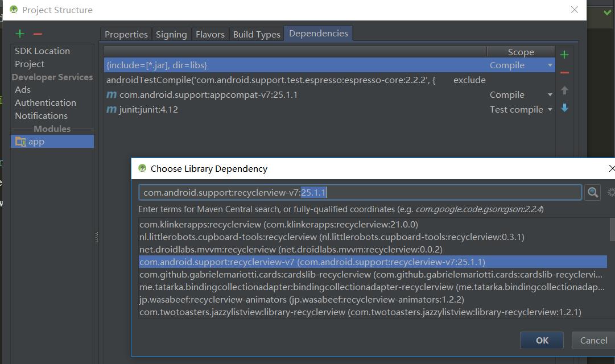615x364 pixels.
Task: Switch to the Properties tab
Action: [126, 34]
